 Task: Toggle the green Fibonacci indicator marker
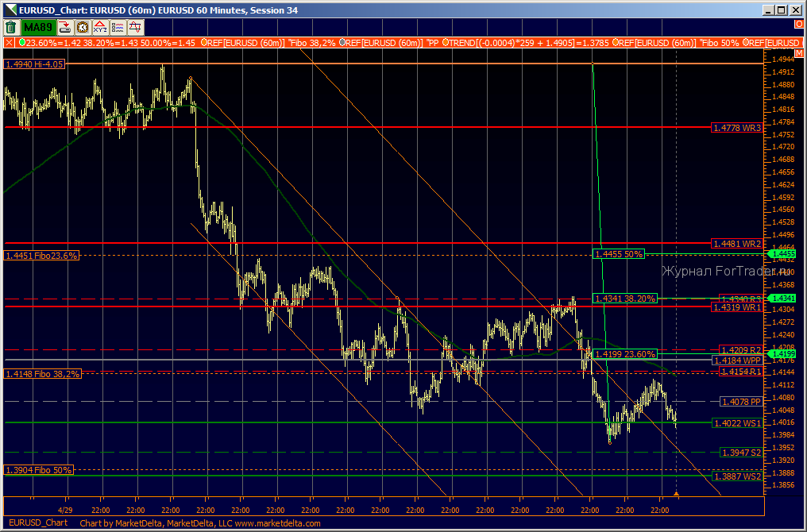pyautogui.click(x=22, y=43)
